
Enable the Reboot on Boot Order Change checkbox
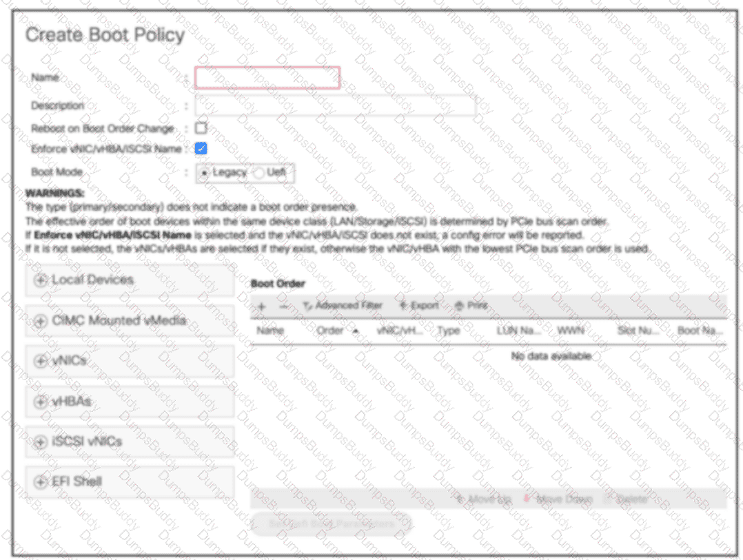click(x=201, y=128)
